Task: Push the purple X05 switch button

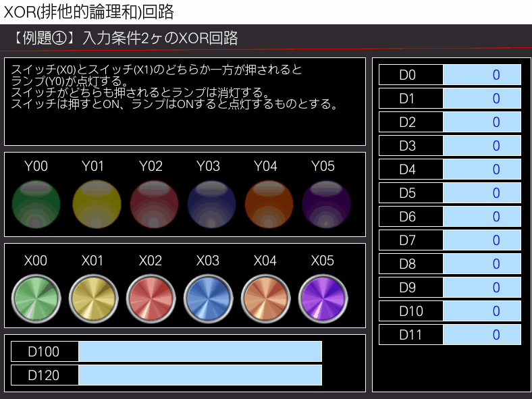Action: tap(323, 299)
